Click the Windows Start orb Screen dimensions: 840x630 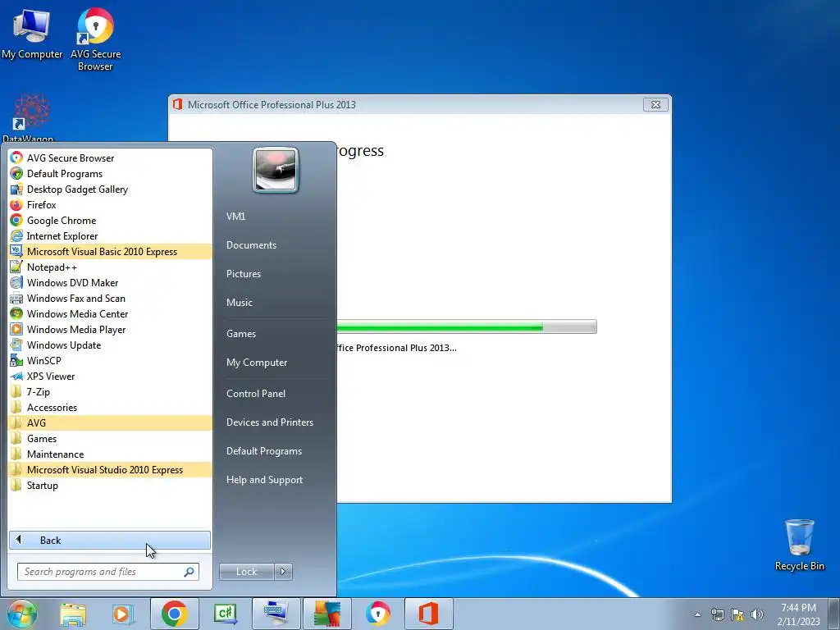click(22, 614)
